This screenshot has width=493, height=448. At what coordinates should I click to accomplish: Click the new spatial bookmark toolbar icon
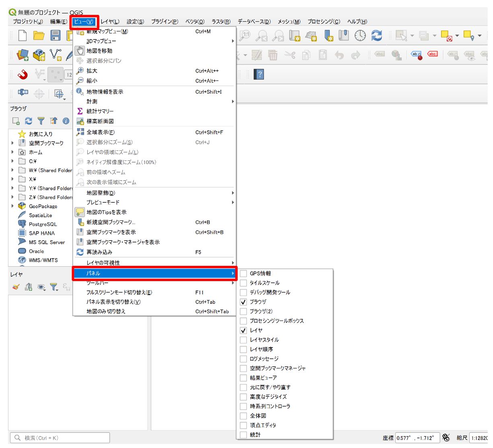[x=329, y=35]
